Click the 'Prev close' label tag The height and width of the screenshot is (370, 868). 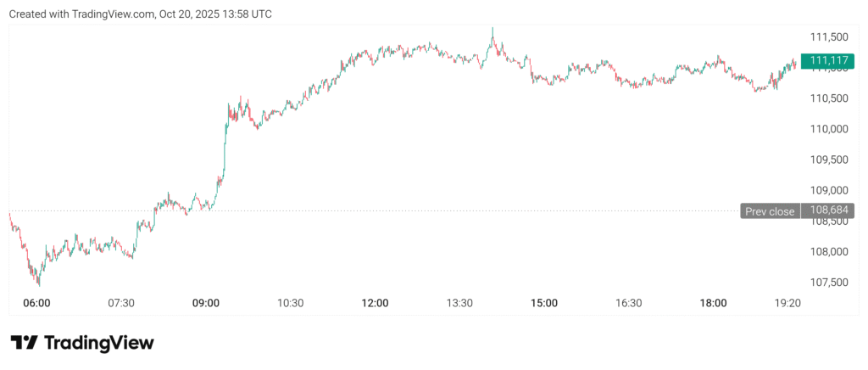point(770,211)
